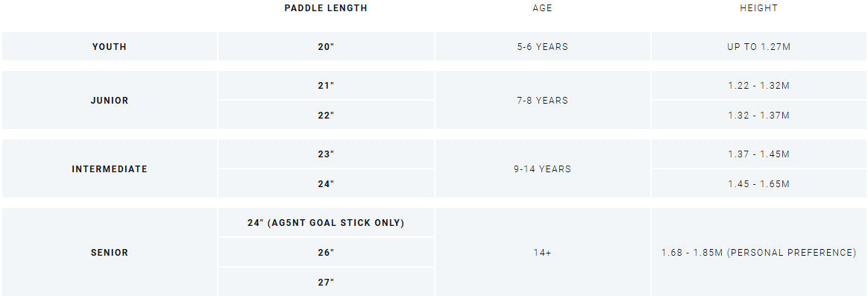Click the 9-14 YEARS age cell
Image resolution: width=868 pixels, height=296 pixels.
tap(543, 169)
